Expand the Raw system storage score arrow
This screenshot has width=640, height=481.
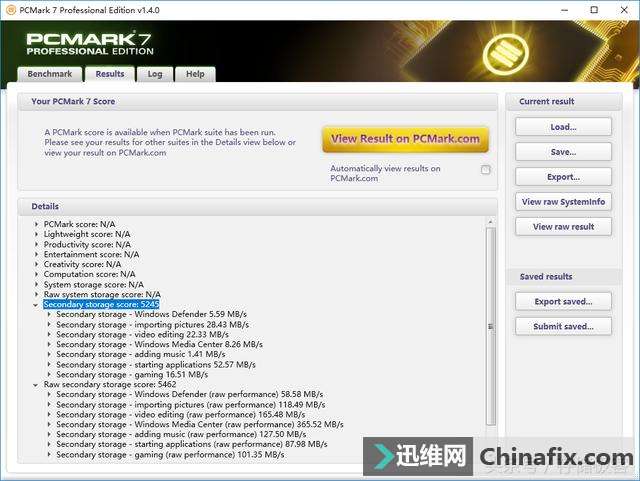36,294
